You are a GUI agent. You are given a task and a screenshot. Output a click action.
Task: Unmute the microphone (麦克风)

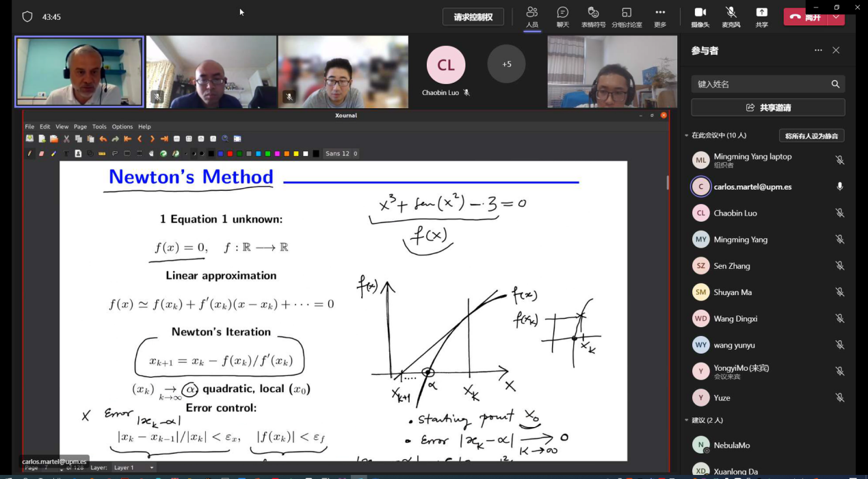coord(731,16)
